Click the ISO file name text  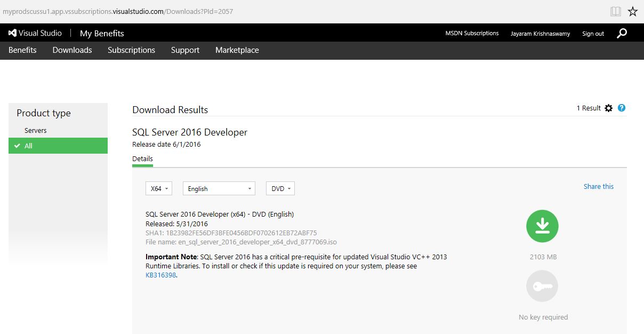(241, 242)
